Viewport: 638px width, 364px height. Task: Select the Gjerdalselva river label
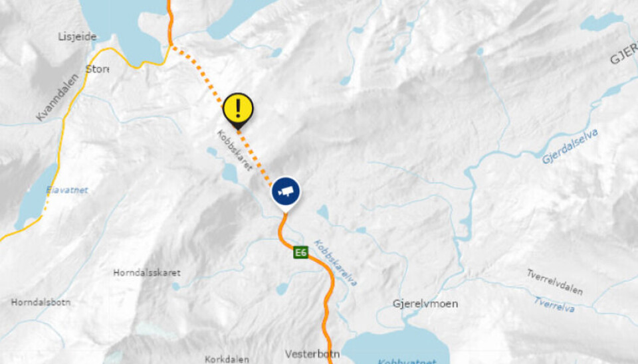(570, 146)
